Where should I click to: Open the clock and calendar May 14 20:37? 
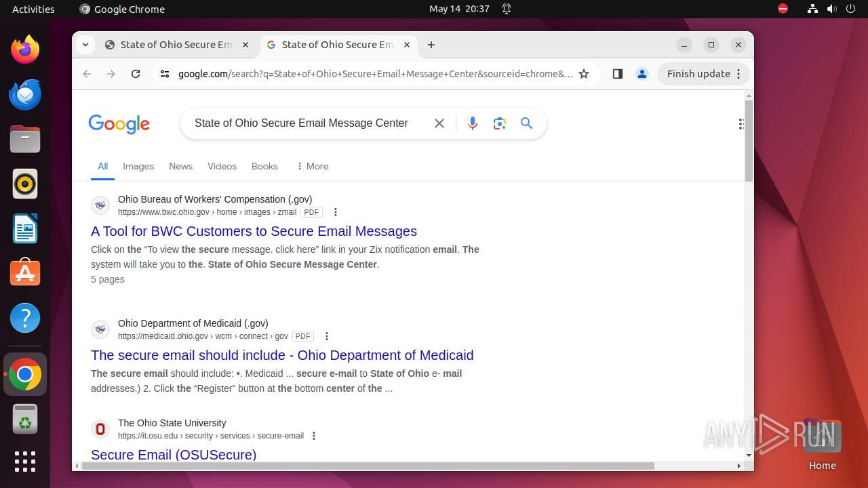459,9
